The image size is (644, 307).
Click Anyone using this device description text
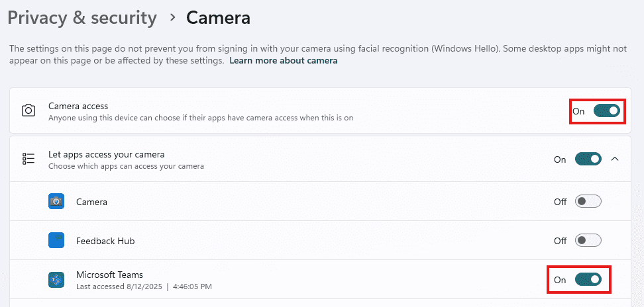201,118
